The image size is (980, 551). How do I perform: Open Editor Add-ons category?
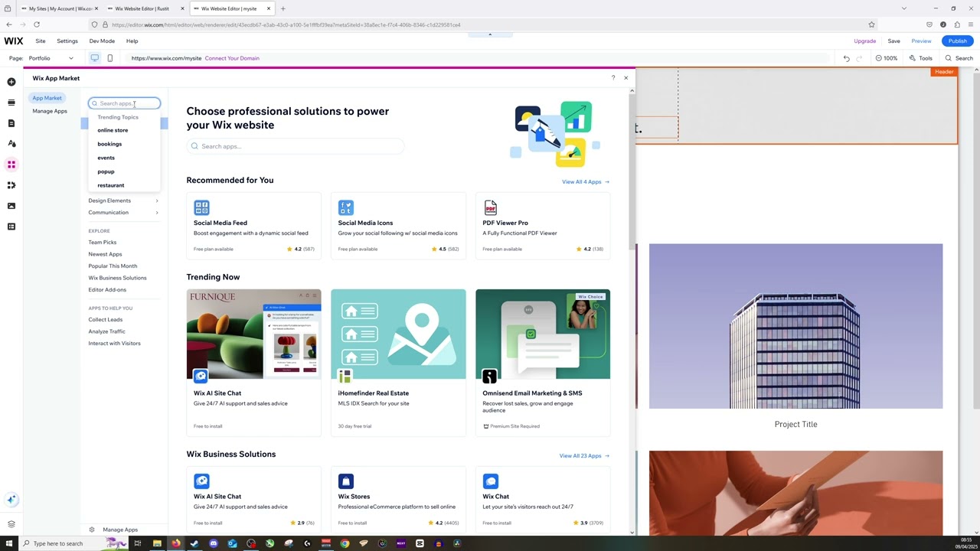click(107, 290)
